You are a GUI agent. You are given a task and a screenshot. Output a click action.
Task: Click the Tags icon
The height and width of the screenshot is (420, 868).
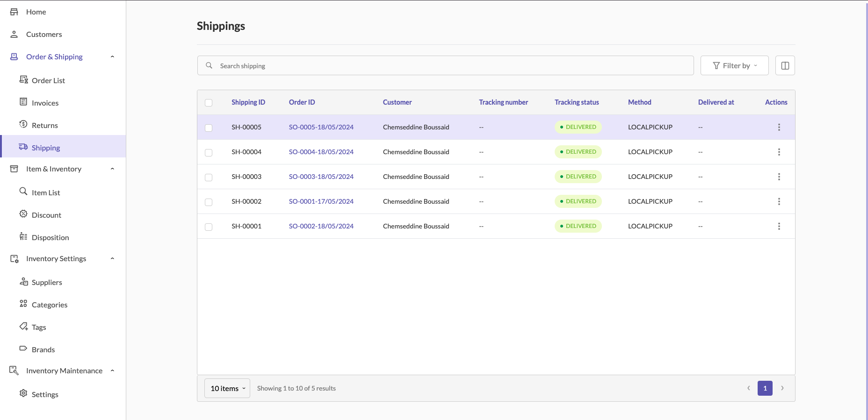point(23,326)
